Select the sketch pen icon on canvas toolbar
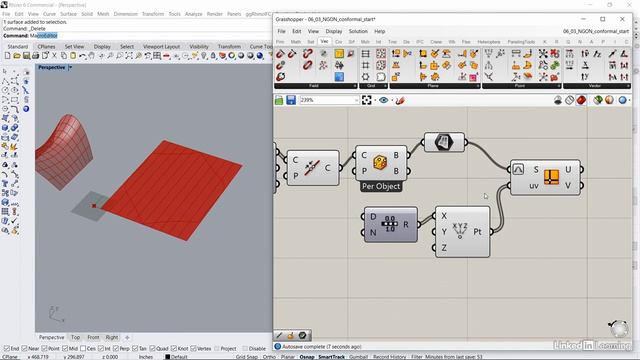 [x=400, y=100]
